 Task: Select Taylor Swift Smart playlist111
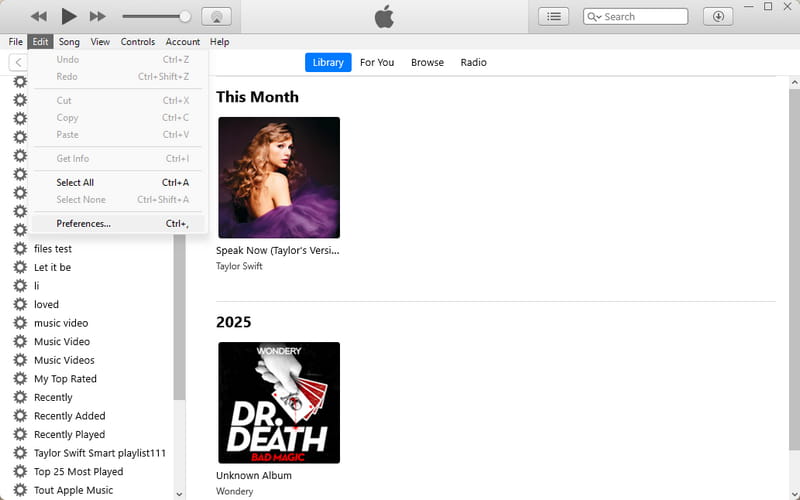100,453
